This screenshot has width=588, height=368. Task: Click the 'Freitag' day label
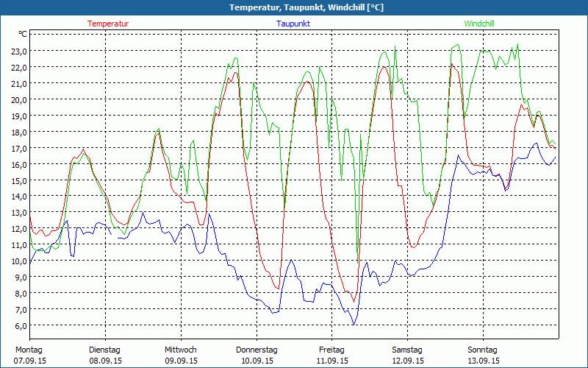point(331,350)
